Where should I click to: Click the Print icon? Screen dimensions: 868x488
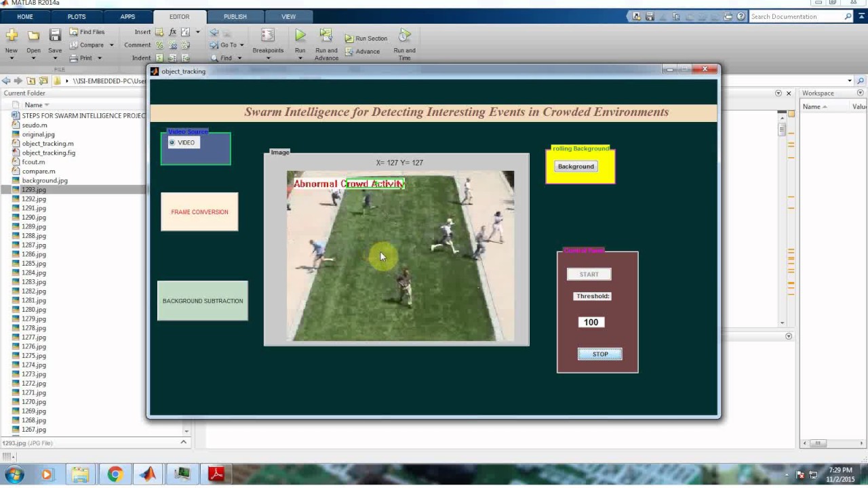tap(74, 58)
